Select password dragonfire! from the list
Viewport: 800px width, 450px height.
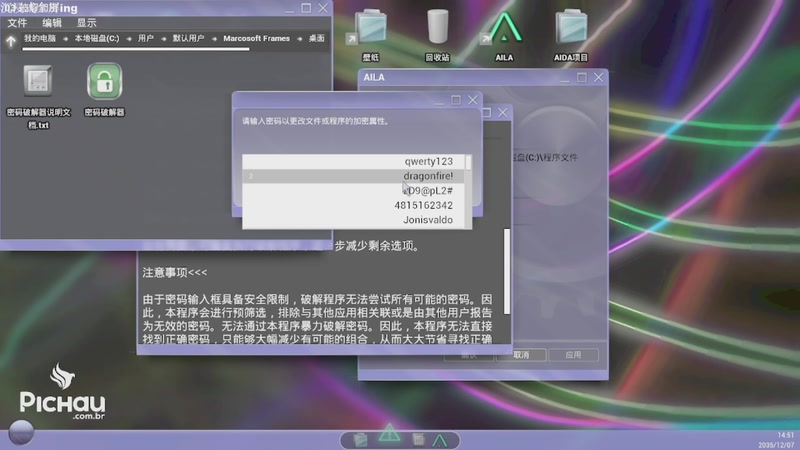pos(353,176)
